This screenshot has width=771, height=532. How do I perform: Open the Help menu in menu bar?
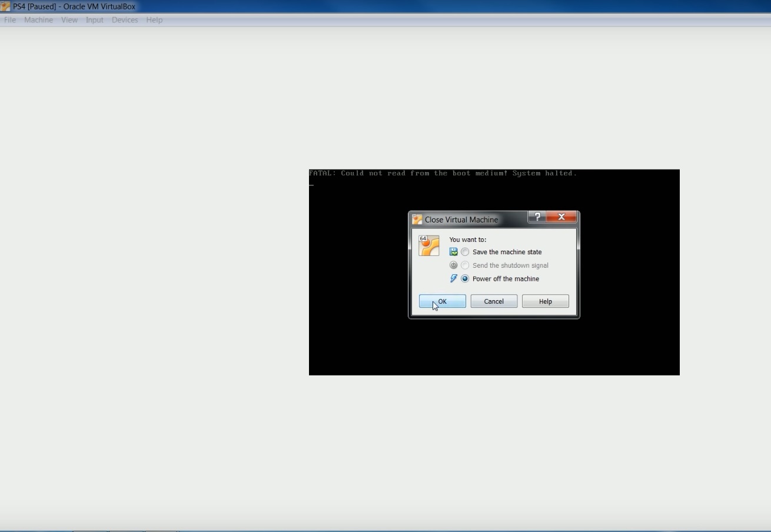pyautogui.click(x=154, y=20)
